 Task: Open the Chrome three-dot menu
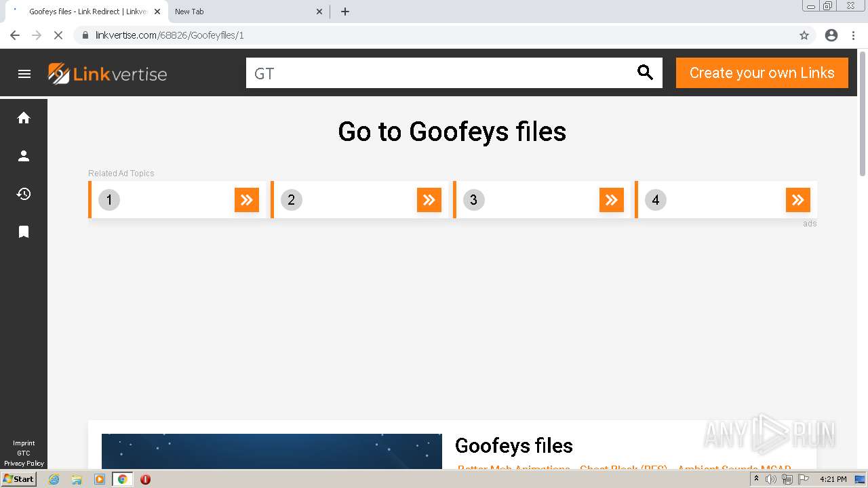coord(854,35)
